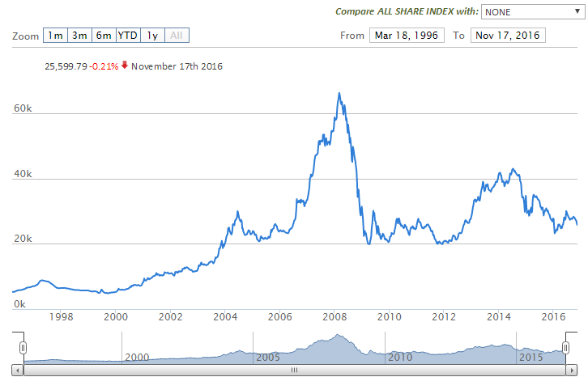Viewport: 588px width, 377px height.
Task: Set zoom range to 1m
Action: click(56, 36)
